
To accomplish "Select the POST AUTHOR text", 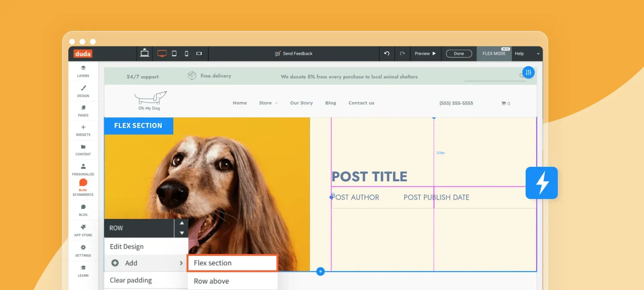I will point(356,197).
